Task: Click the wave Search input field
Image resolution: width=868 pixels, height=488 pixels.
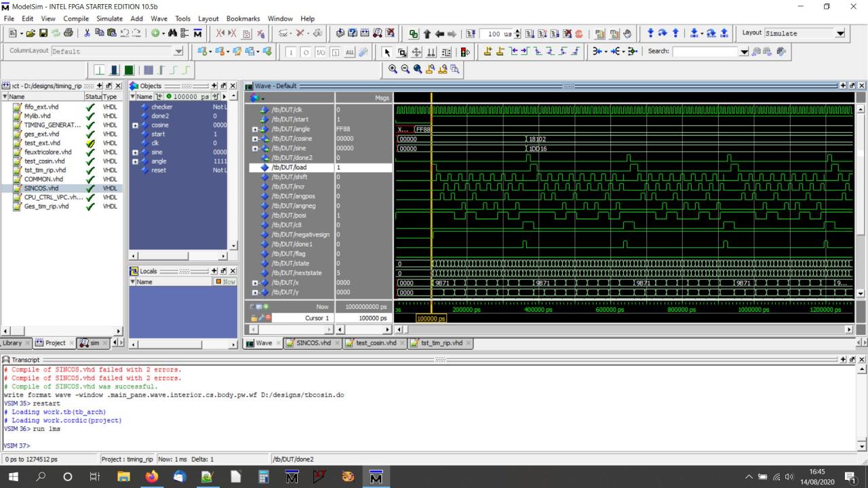Action: pos(705,51)
